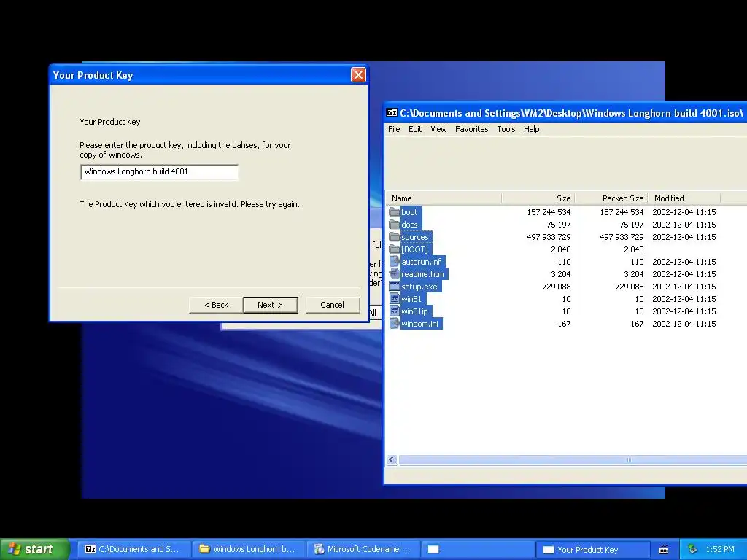Screen dimensions: 747x560
Task: Select the readme.htm file name
Action: [x=422, y=274]
